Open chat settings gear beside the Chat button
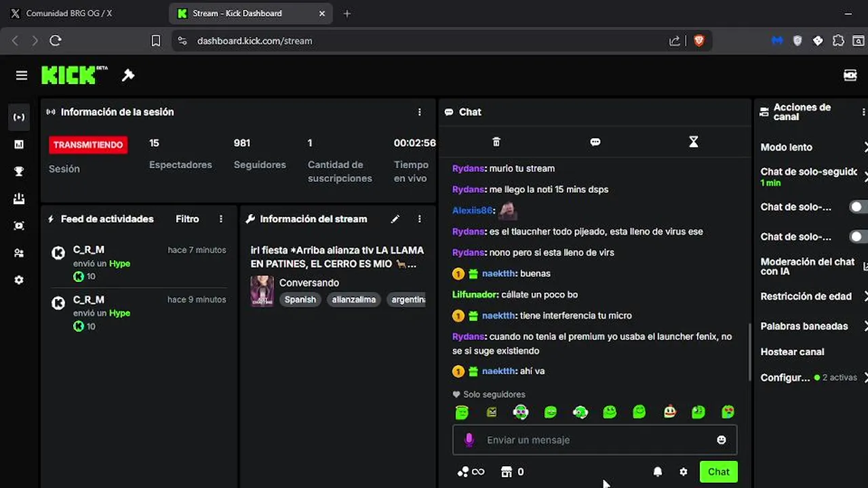 point(684,472)
